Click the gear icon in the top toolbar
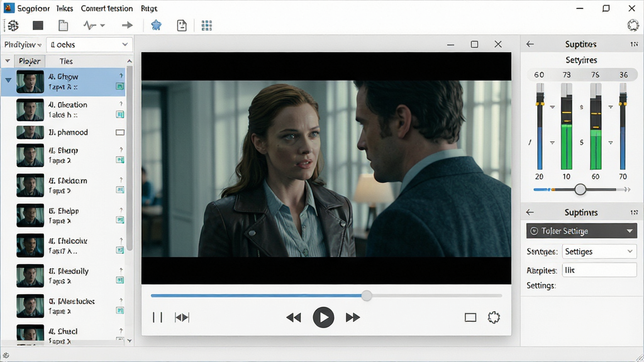The image size is (644, 362). point(13,25)
